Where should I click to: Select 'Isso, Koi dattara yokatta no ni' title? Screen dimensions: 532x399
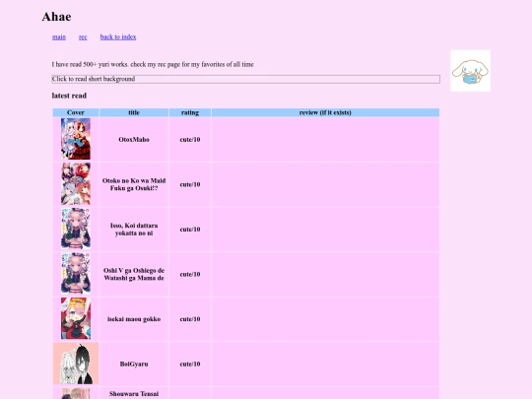(134, 230)
